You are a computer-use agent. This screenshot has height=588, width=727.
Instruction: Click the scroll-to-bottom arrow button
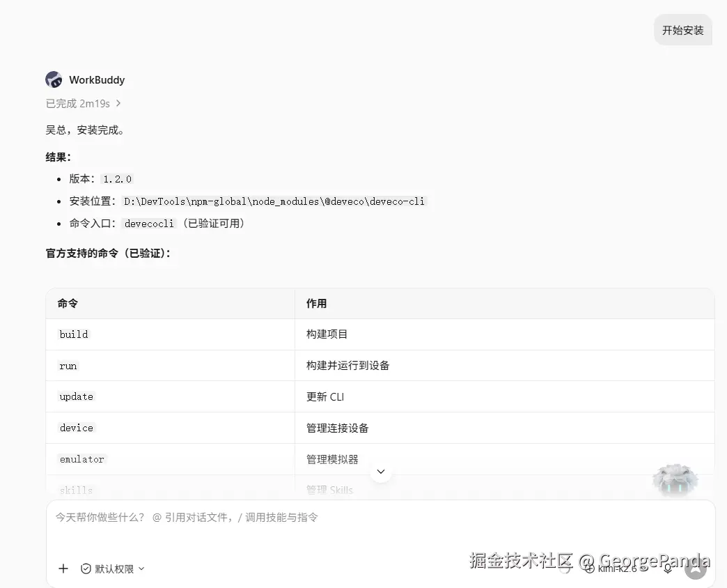[x=381, y=472]
